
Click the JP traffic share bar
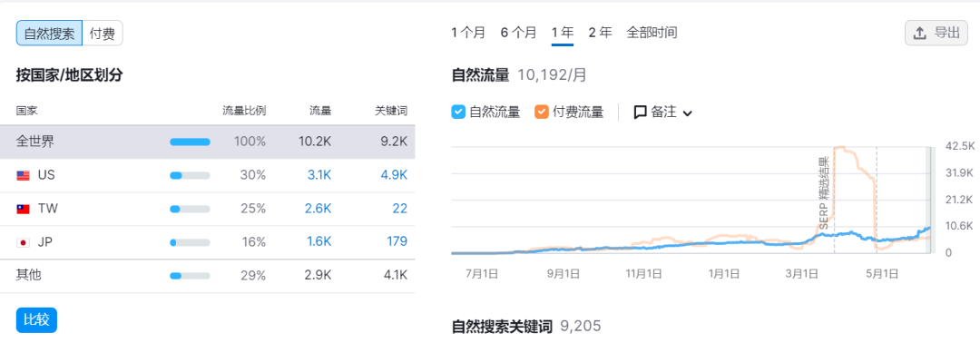click(x=190, y=241)
